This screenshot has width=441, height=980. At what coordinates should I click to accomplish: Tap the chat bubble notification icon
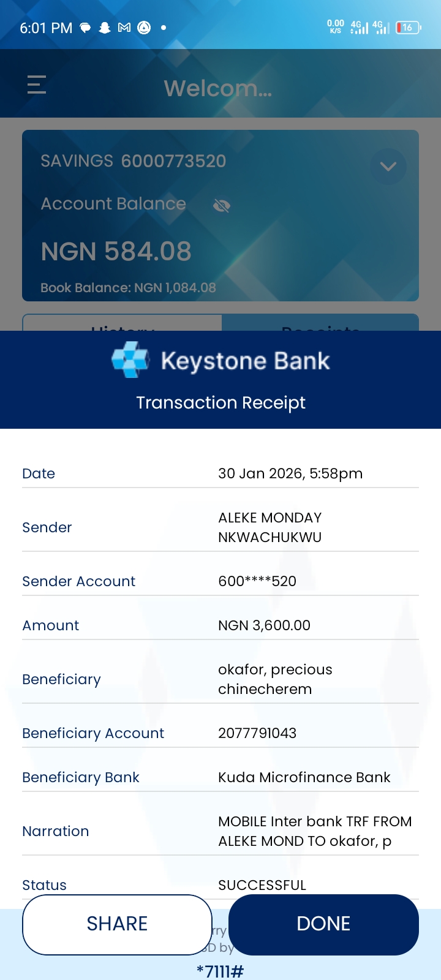pyautogui.click(x=86, y=28)
